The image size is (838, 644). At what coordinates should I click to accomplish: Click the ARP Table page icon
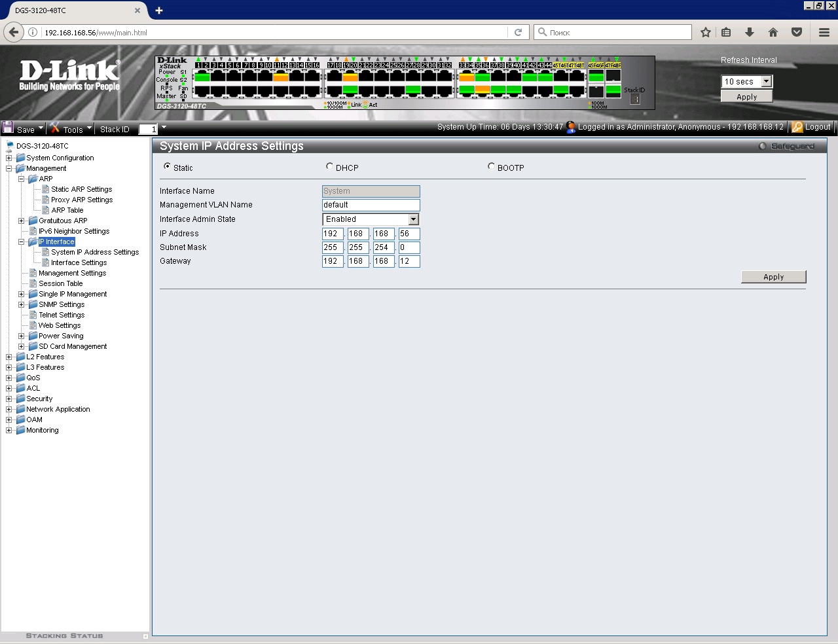[x=46, y=210]
